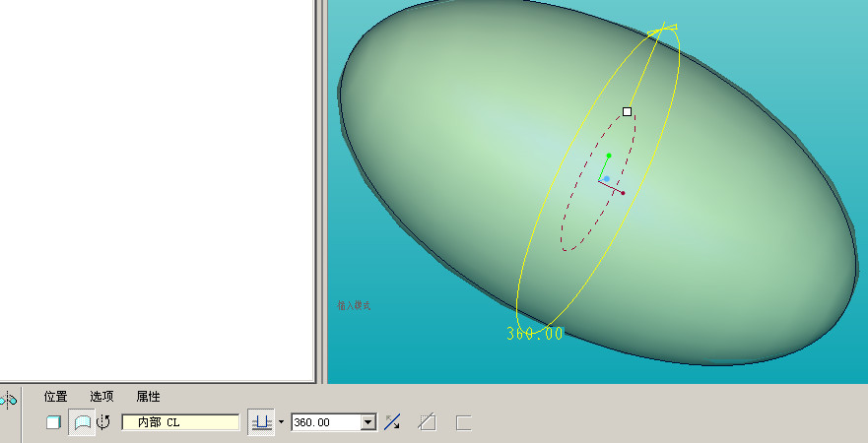Screen dimensions: 868x443
Task: Click the axis of revolution icon
Action: (x=103, y=422)
